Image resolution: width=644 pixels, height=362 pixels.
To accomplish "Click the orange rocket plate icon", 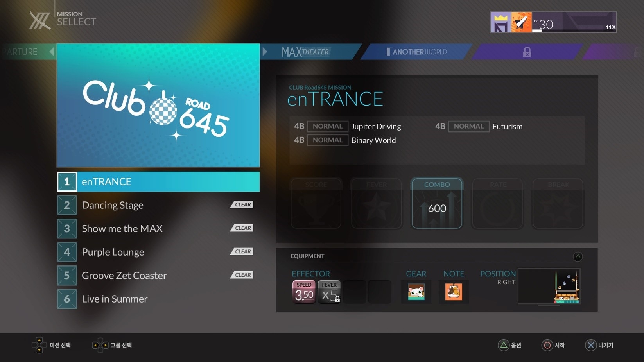I will click(x=522, y=22).
